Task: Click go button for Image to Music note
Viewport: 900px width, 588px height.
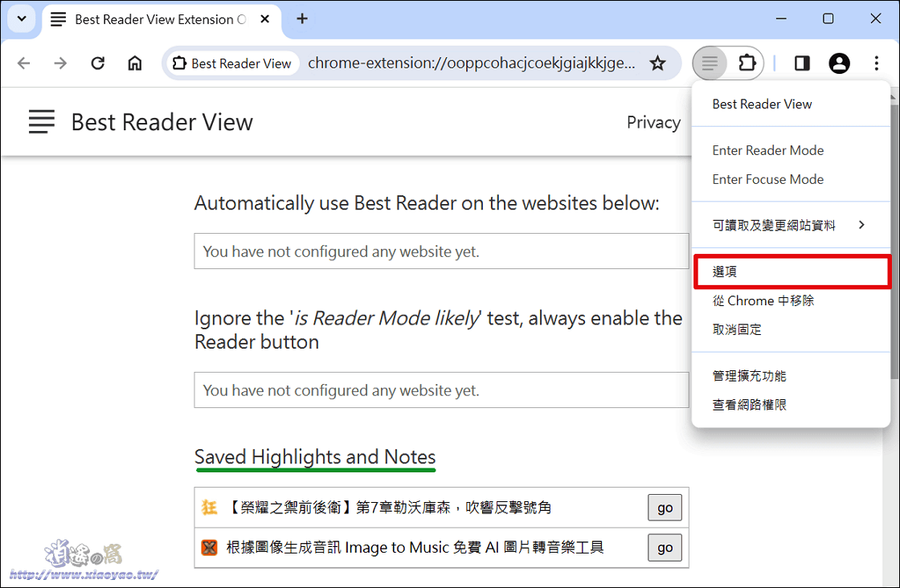Action: 665,548
